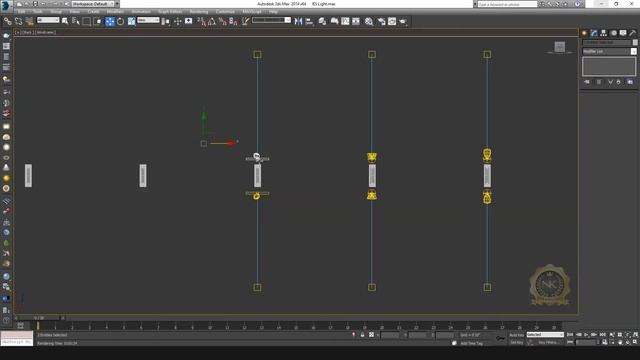The width and height of the screenshot is (640, 360).
Task: Open the reference coordinate system dropdown
Action: pos(148,20)
